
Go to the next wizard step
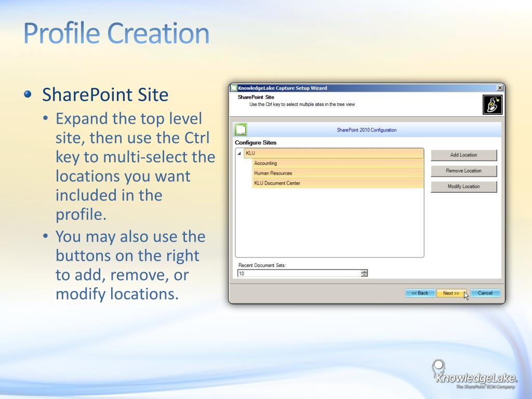pos(451,293)
